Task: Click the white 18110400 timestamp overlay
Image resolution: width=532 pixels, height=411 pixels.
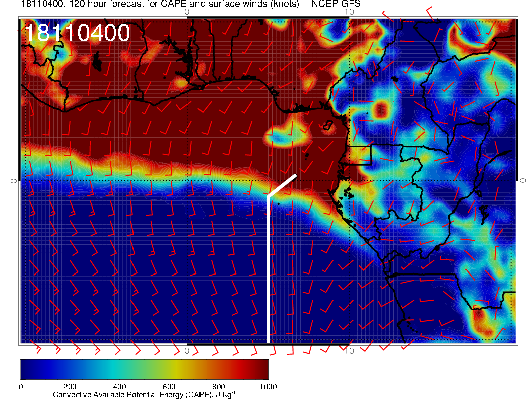Action: click(77, 33)
